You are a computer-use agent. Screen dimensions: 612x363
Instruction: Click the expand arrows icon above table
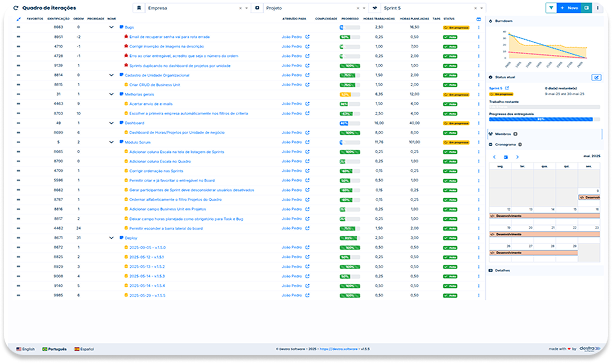point(18,19)
